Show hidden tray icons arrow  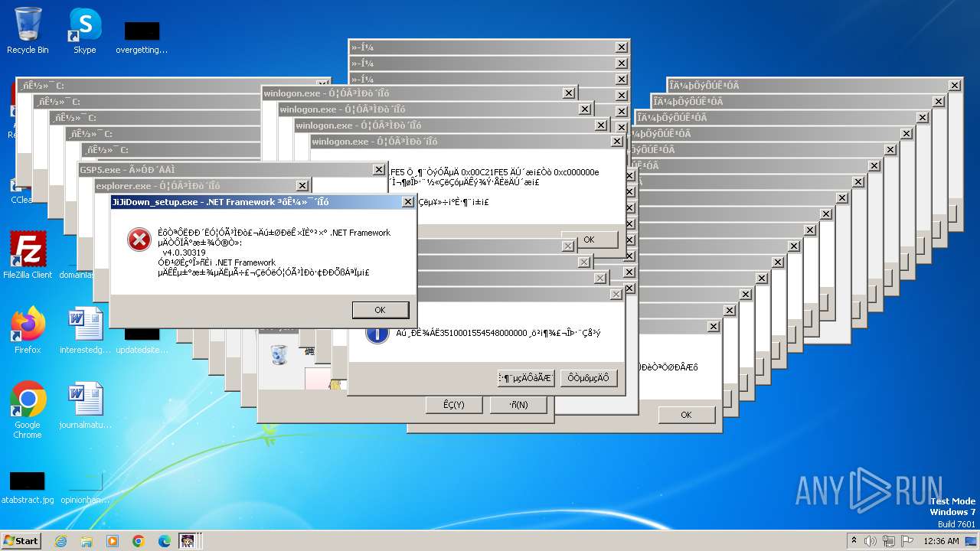pos(854,541)
